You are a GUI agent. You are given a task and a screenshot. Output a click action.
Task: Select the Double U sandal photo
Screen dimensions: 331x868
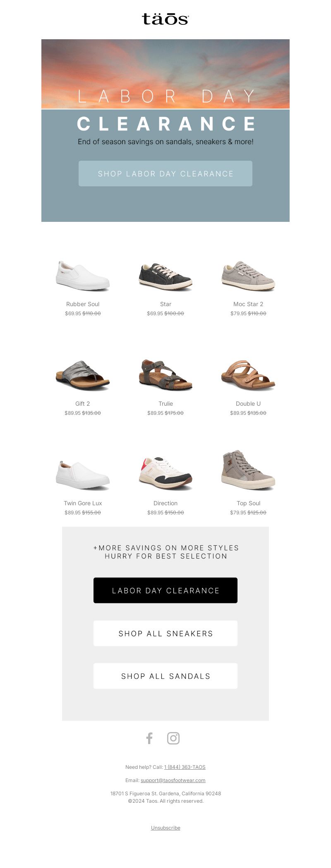click(248, 375)
